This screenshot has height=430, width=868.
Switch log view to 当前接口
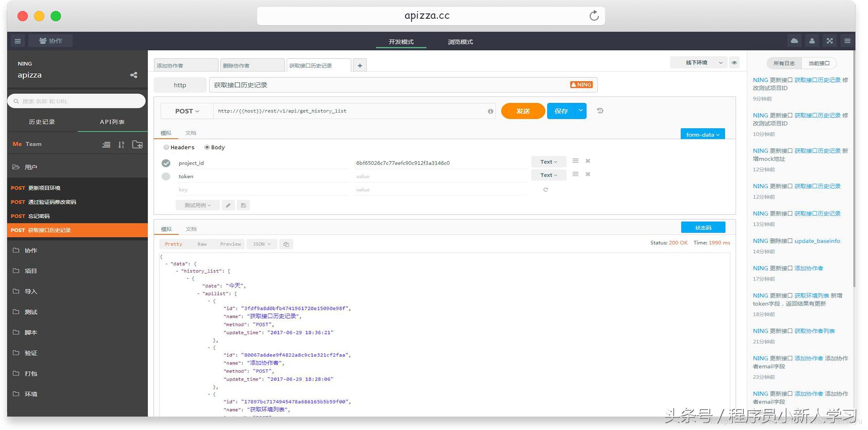[x=819, y=63]
